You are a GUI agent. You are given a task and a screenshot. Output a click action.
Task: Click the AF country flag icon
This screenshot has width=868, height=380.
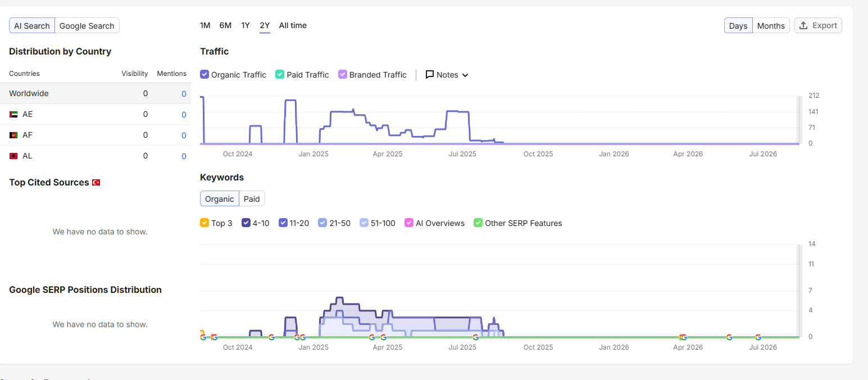13,135
